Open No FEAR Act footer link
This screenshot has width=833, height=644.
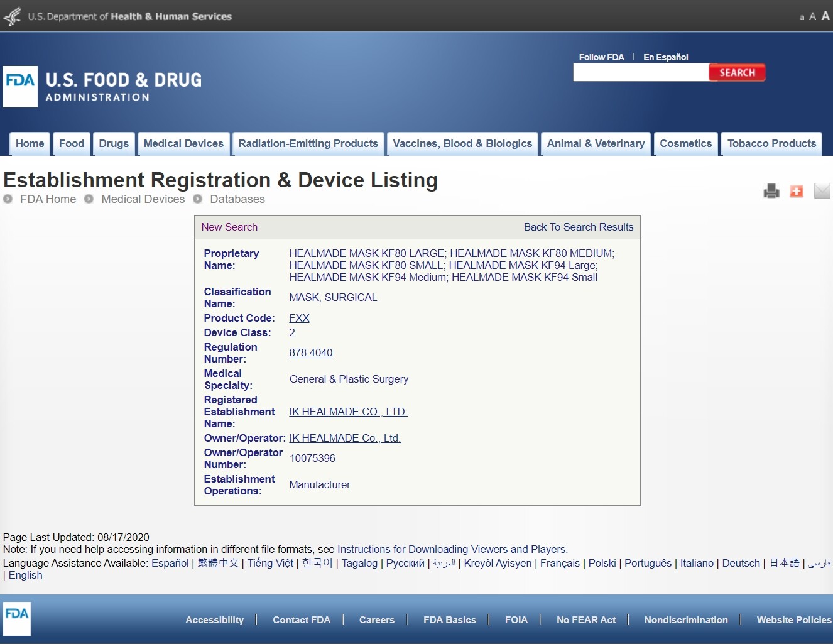pyautogui.click(x=586, y=620)
